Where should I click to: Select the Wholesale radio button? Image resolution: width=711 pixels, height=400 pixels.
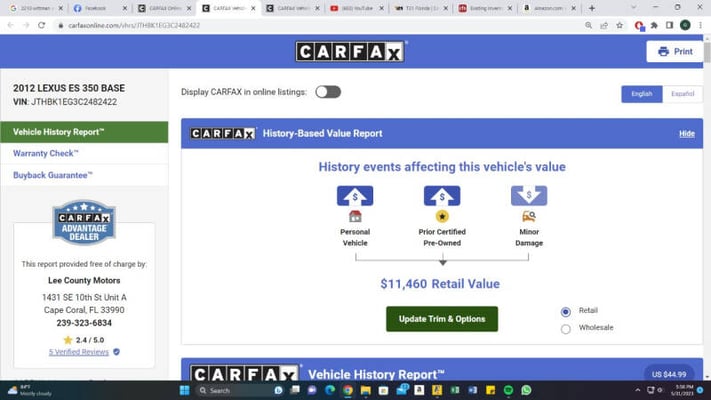pos(566,328)
